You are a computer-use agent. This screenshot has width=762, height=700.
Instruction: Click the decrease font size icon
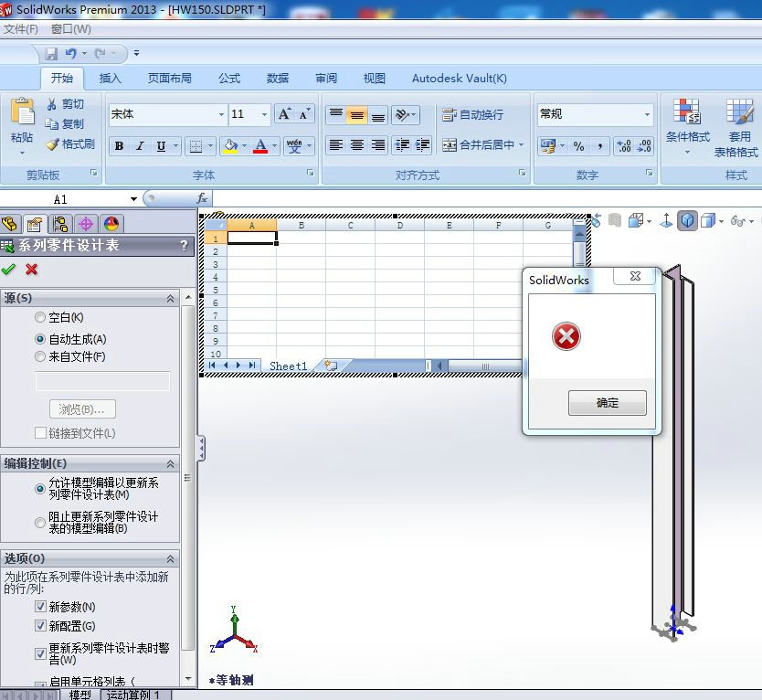[304, 114]
